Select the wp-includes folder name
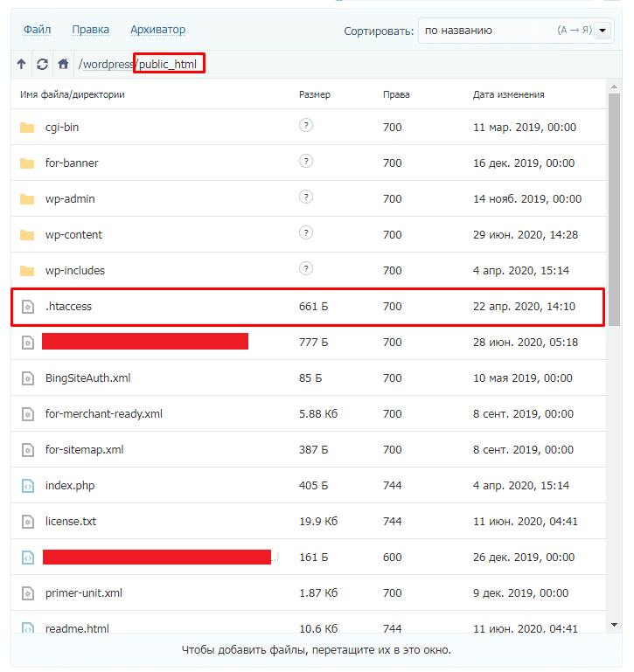The width and height of the screenshot is (634, 672). [x=75, y=271]
